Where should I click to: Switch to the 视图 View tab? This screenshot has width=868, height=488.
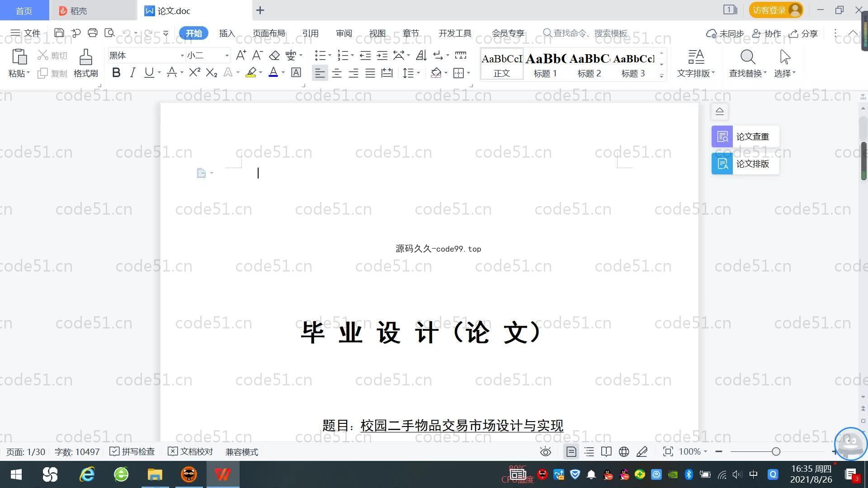point(377,33)
